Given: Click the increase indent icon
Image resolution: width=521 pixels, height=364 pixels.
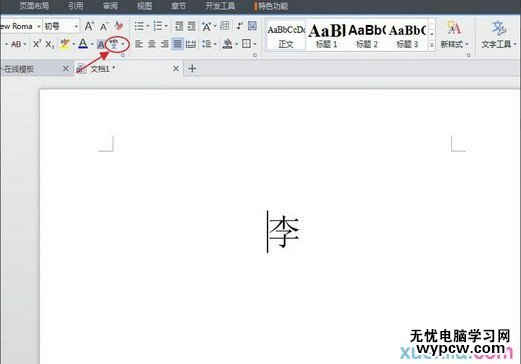Looking at the screenshot, I should tap(191, 26).
